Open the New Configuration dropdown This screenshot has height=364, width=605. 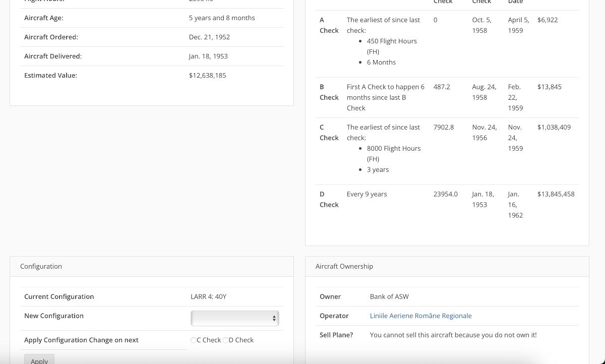[234, 318]
